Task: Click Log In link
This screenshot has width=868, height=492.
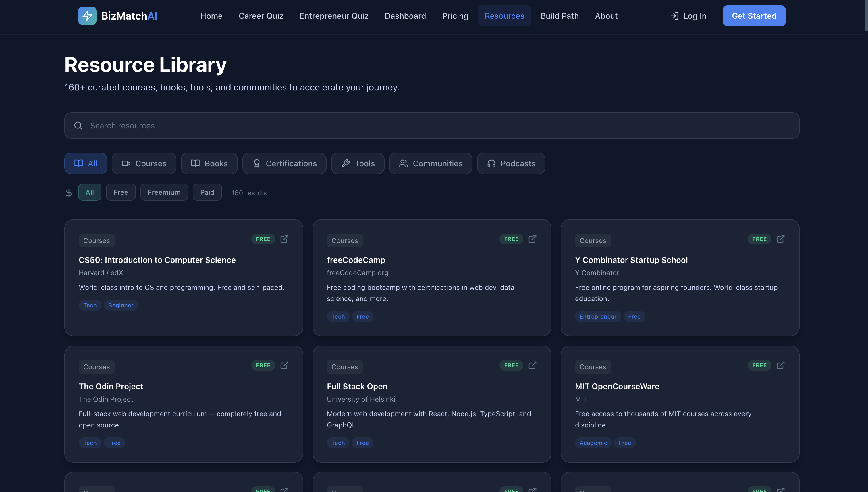Action: [688, 16]
